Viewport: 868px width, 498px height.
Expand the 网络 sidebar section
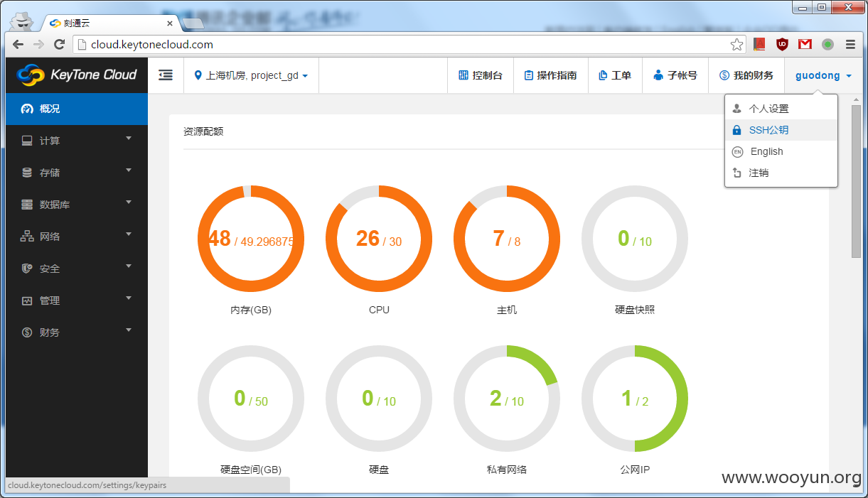[x=77, y=237]
